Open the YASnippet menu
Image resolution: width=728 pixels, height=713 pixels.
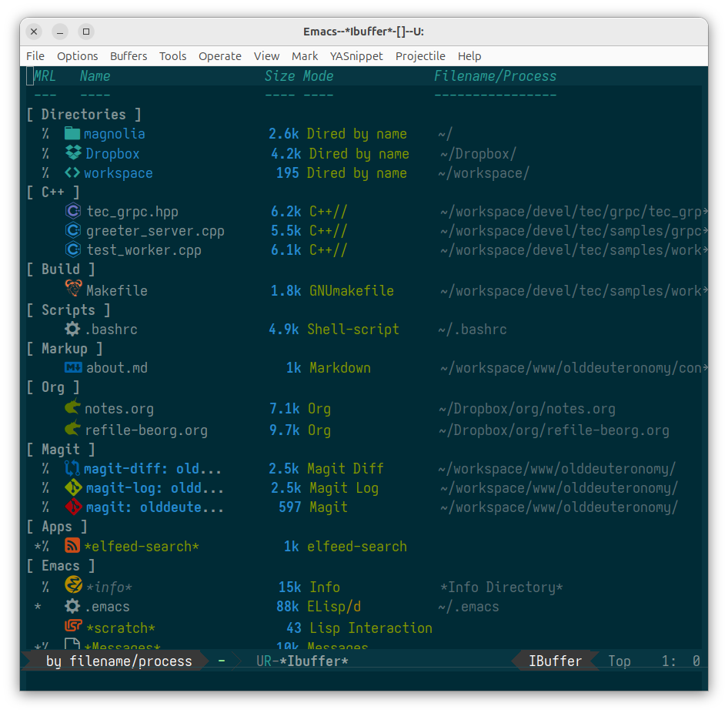pyautogui.click(x=356, y=56)
